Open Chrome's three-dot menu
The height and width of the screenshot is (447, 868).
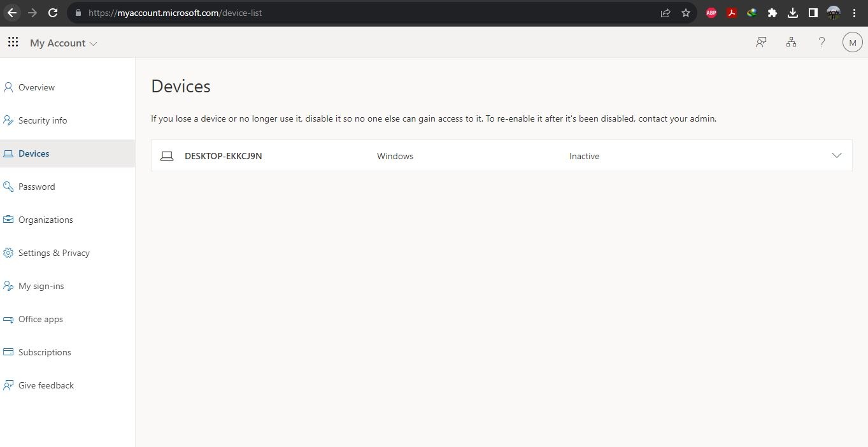pos(855,13)
